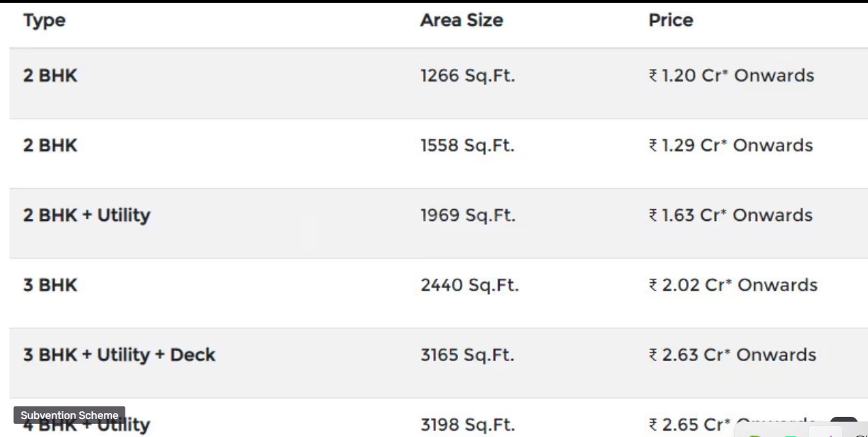Click the Type column header
This screenshot has width=868, height=437.
pyautogui.click(x=44, y=21)
